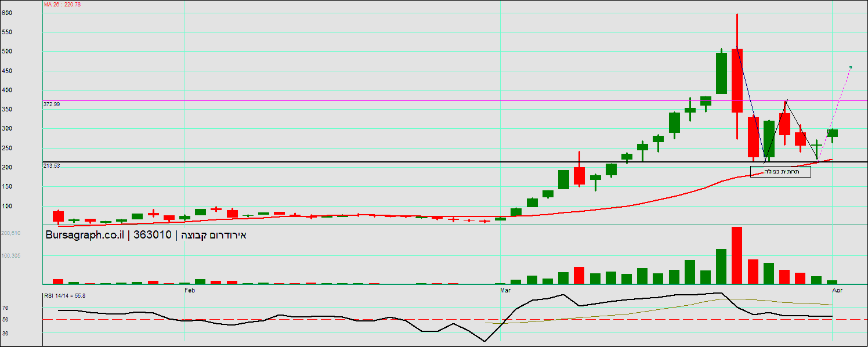Click the 550 price axis value
The image size is (868, 347).
[7, 32]
